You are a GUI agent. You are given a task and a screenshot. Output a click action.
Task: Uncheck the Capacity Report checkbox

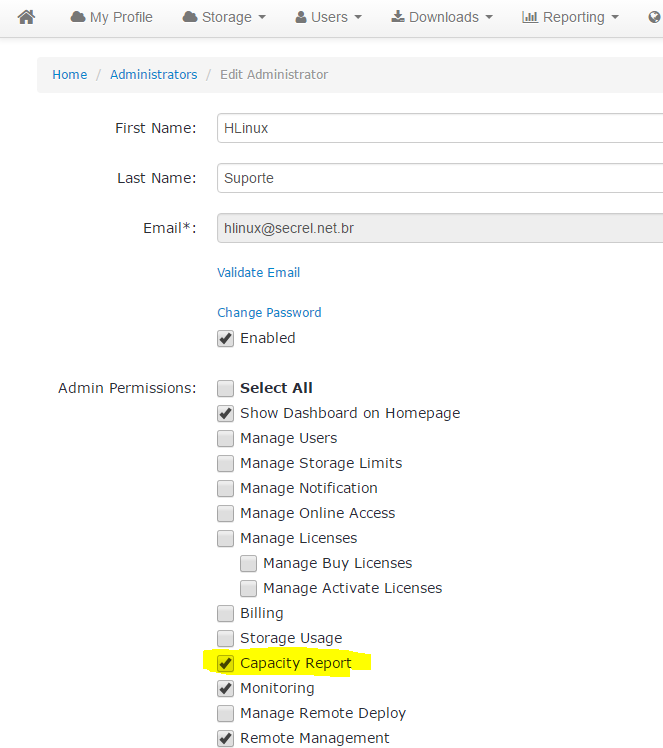coord(226,664)
